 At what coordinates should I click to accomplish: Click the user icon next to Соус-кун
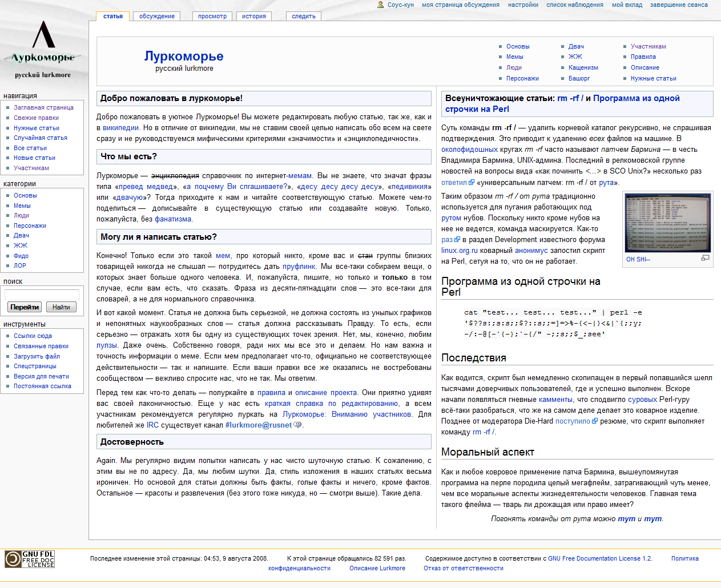tap(381, 5)
